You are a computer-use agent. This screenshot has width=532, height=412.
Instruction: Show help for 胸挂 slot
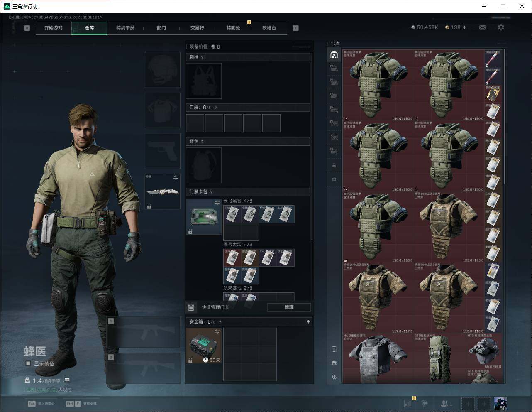tap(203, 57)
